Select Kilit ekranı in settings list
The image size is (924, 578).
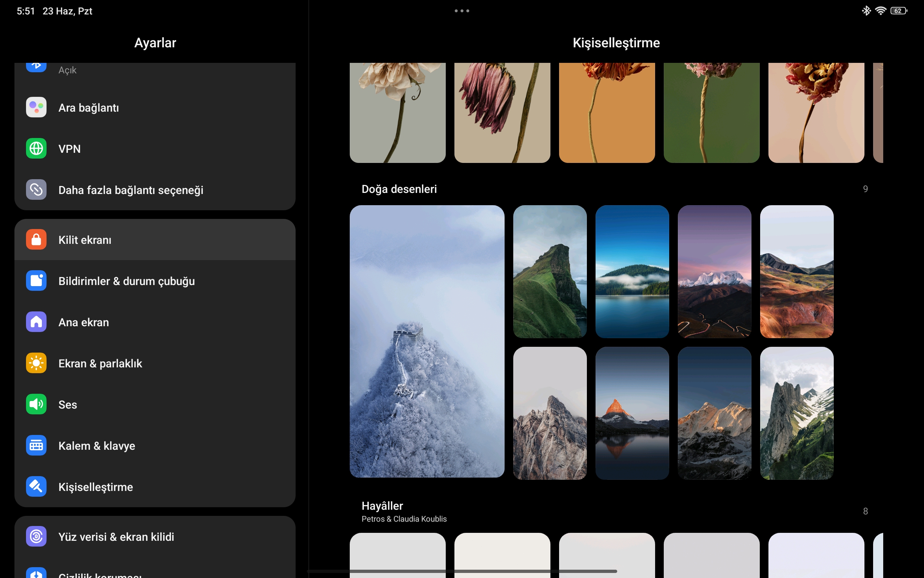[x=155, y=240]
